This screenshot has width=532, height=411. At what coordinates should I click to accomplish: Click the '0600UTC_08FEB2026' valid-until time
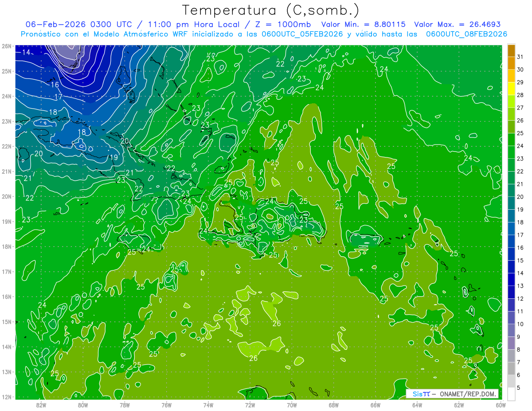pyautogui.click(x=466, y=34)
